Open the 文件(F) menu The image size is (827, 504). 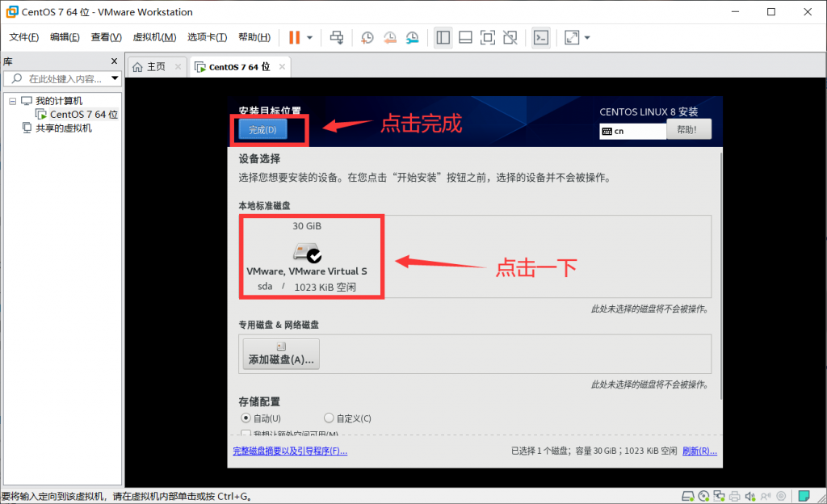[23, 37]
